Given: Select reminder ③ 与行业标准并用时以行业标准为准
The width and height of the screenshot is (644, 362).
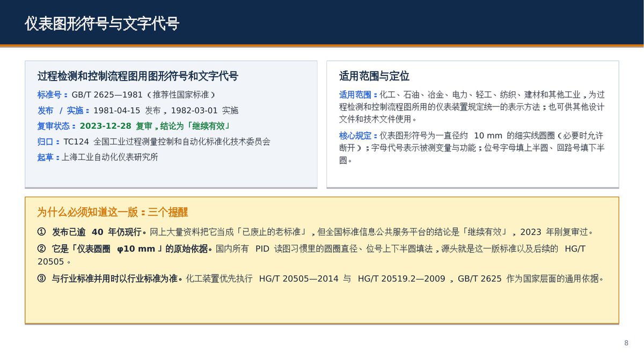Looking at the screenshot, I should [110, 279].
